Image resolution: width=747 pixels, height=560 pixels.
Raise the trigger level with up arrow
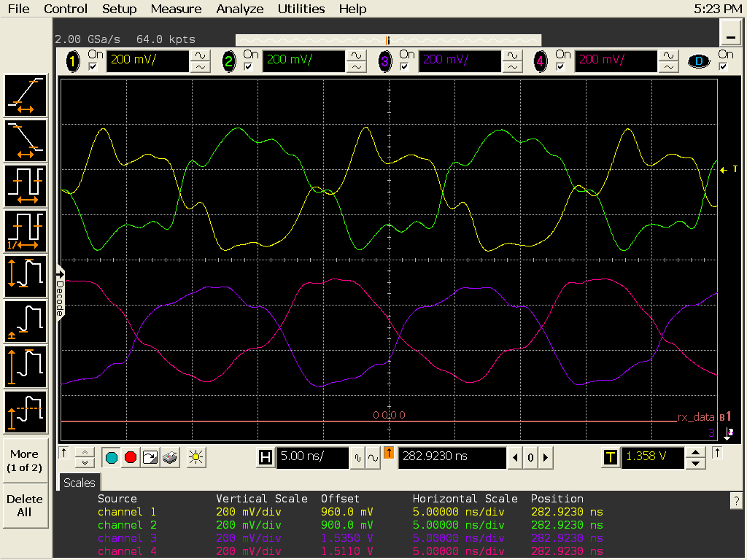coord(695,452)
